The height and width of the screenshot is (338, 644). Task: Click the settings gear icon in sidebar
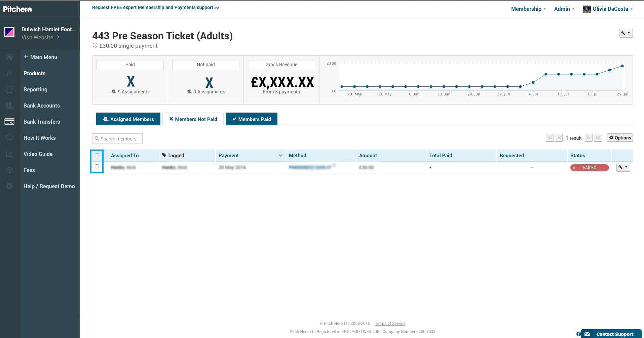click(9, 186)
